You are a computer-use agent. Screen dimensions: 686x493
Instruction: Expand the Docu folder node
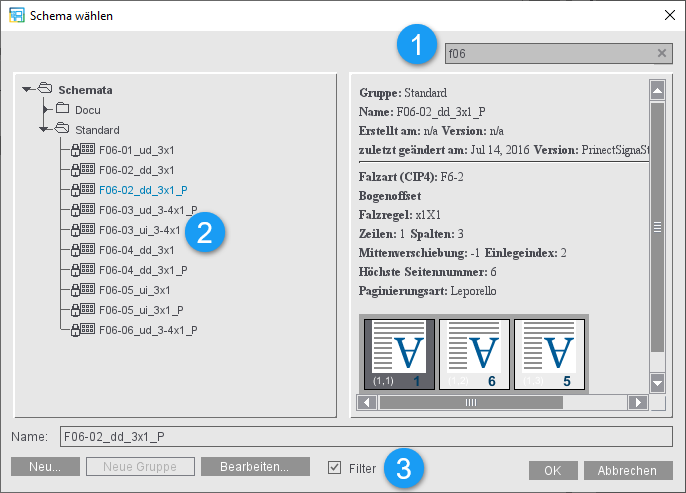[x=46, y=109]
